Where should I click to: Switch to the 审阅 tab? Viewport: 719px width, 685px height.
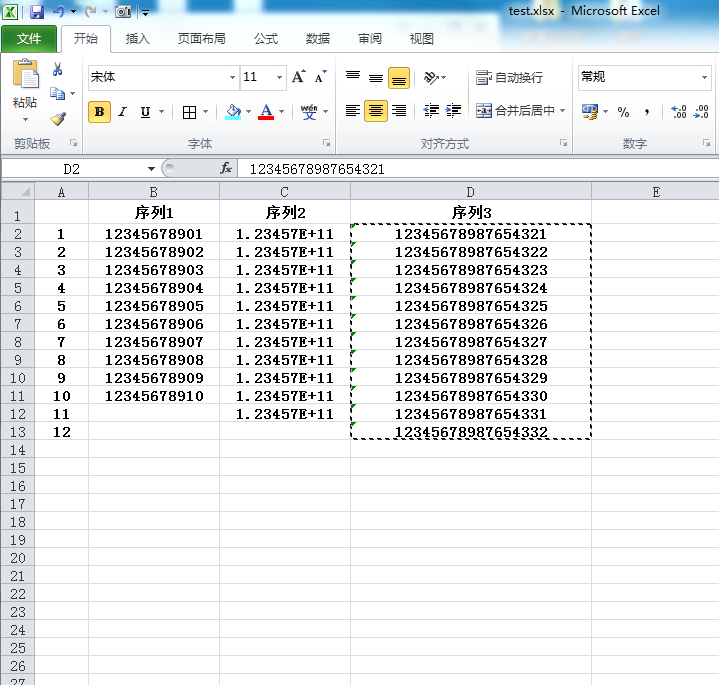click(370, 39)
